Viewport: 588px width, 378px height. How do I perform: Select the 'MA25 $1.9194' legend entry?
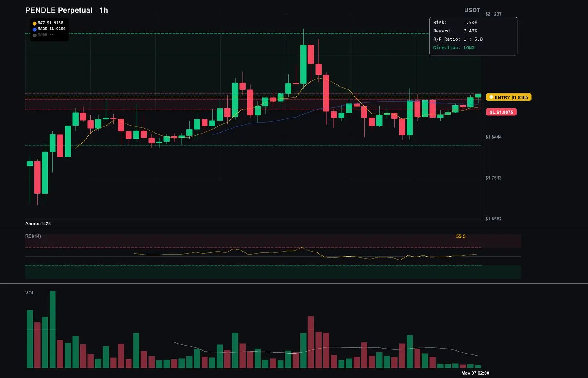click(x=49, y=29)
